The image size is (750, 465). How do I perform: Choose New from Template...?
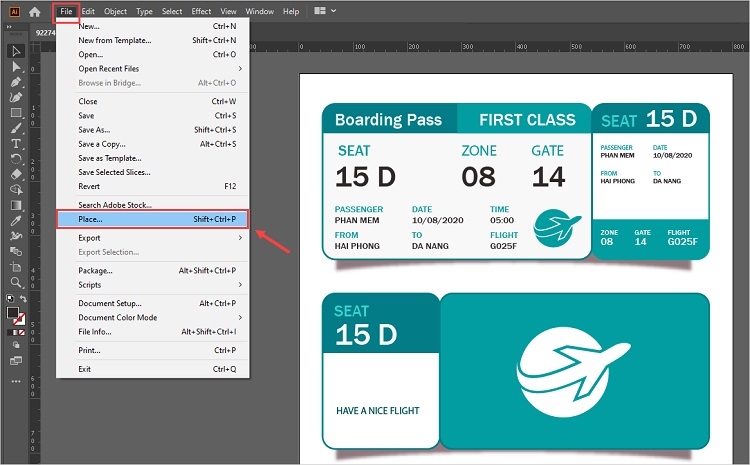(153, 40)
